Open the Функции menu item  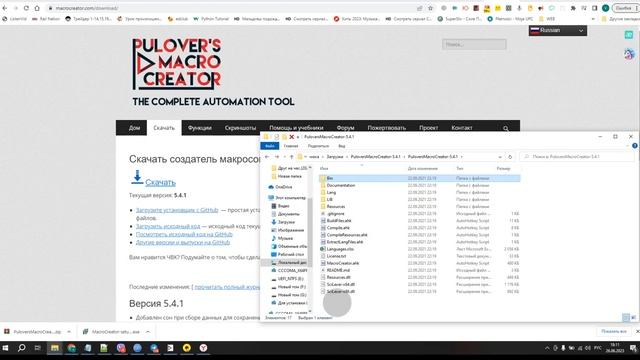click(x=200, y=128)
